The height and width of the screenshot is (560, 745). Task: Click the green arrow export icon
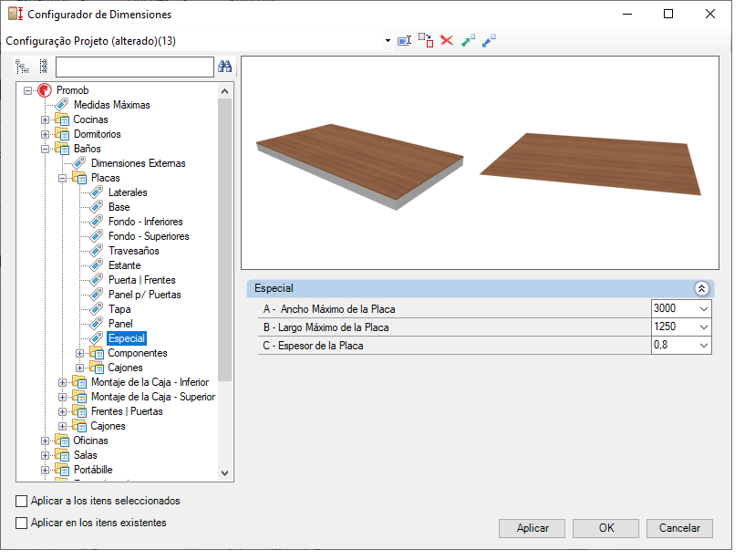[x=468, y=40]
